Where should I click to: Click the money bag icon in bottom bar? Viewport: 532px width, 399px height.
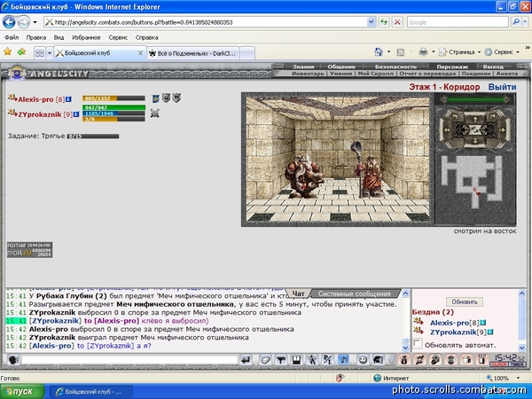403,360
